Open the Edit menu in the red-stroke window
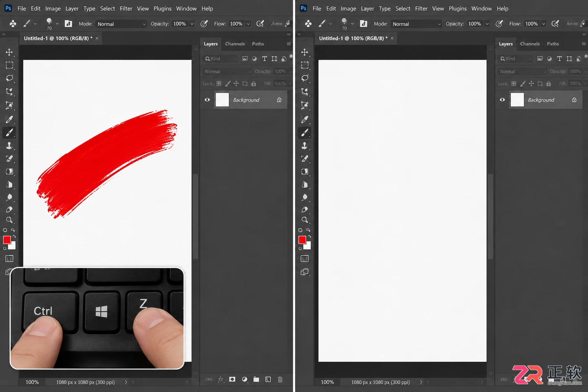 pyautogui.click(x=36, y=9)
